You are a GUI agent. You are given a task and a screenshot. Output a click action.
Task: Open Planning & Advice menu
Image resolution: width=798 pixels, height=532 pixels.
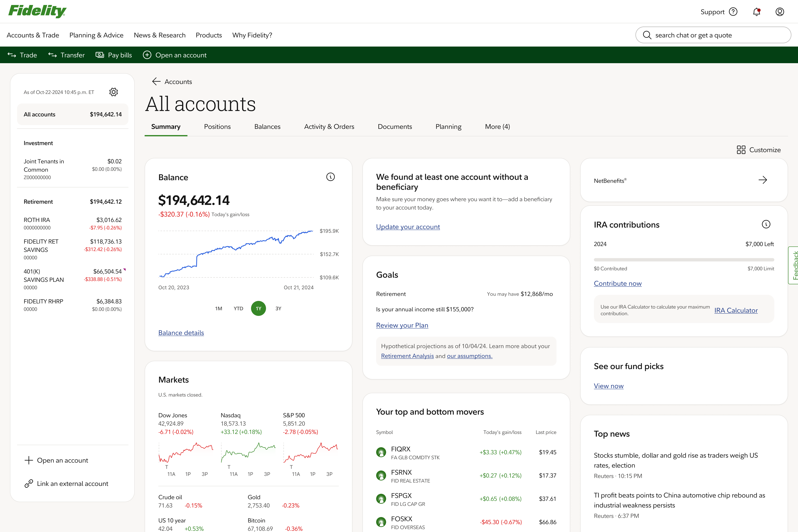pyautogui.click(x=96, y=35)
